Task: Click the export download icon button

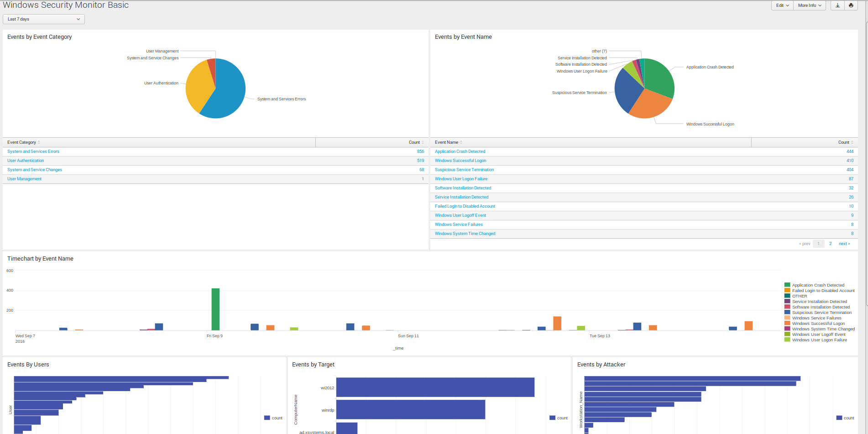Action: (x=837, y=5)
